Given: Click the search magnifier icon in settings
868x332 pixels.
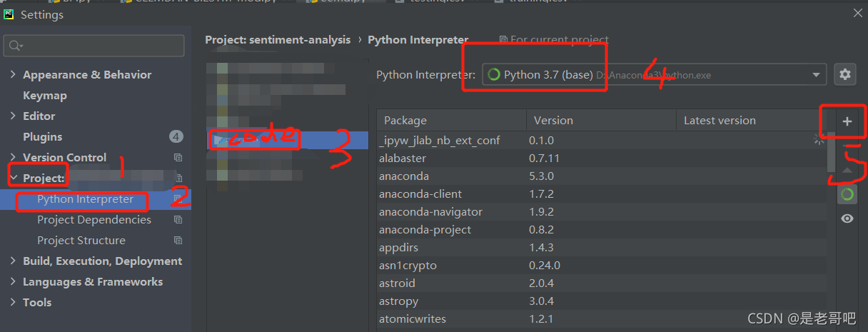Looking at the screenshot, I should (x=16, y=46).
